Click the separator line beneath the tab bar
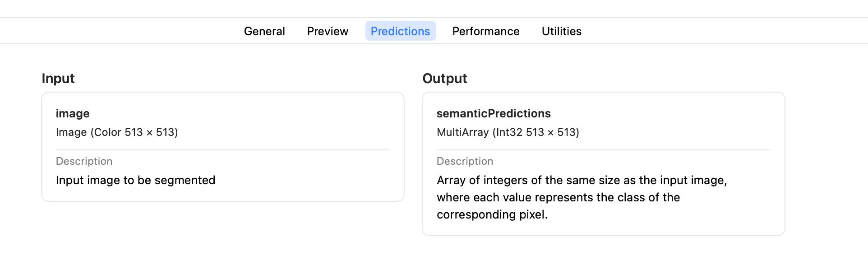This screenshot has width=868, height=270. pyautogui.click(x=433, y=44)
